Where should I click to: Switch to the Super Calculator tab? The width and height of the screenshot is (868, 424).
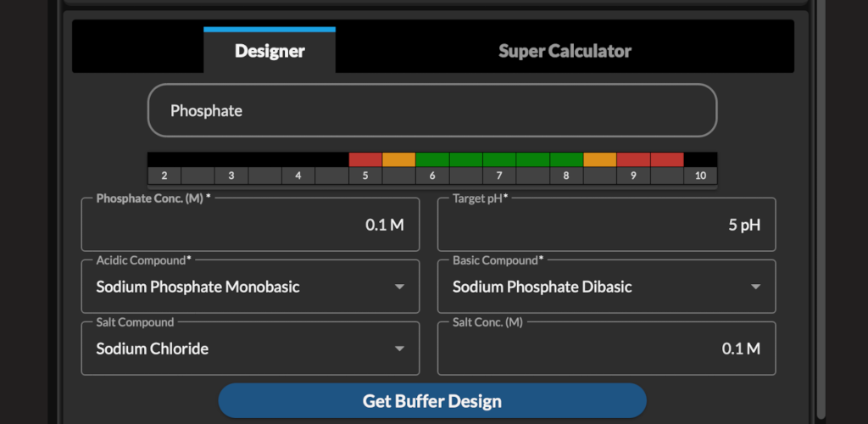pyautogui.click(x=565, y=51)
